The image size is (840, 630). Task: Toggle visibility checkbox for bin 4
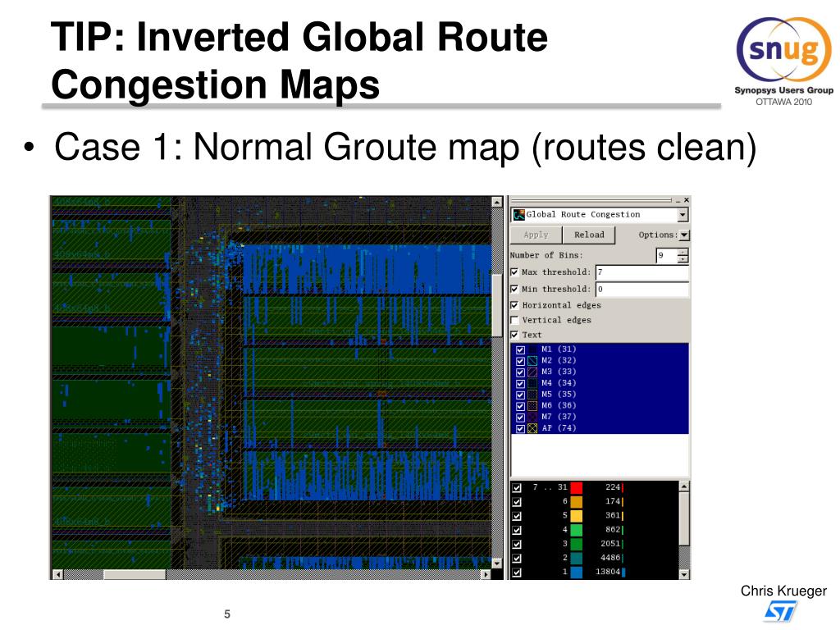point(517,530)
